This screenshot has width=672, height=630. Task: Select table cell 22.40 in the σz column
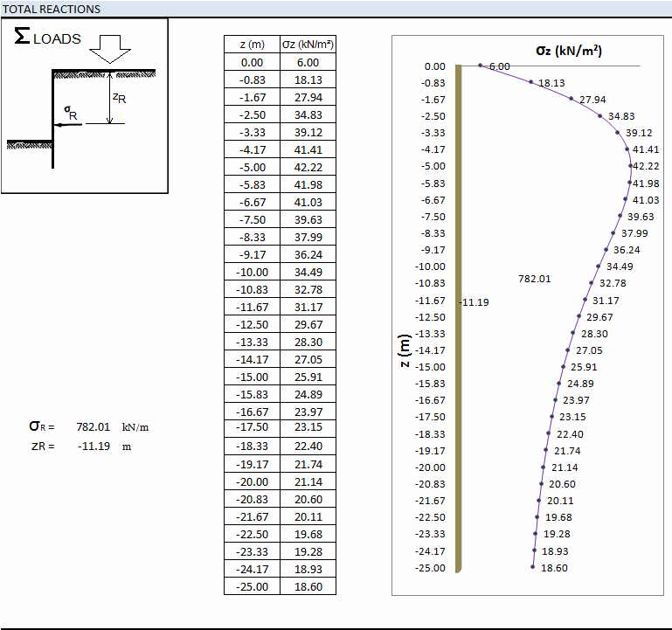308,447
